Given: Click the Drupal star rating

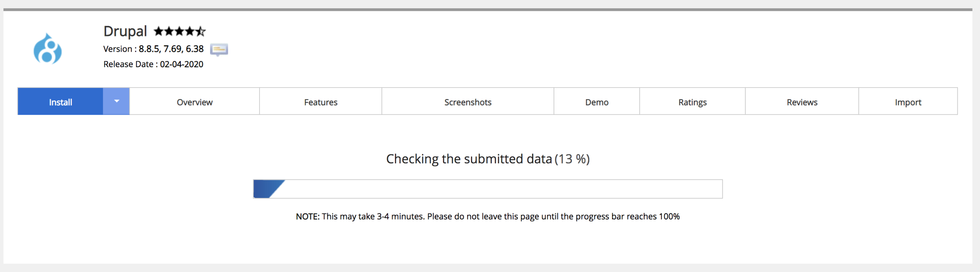Looking at the screenshot, I should 180,31.
